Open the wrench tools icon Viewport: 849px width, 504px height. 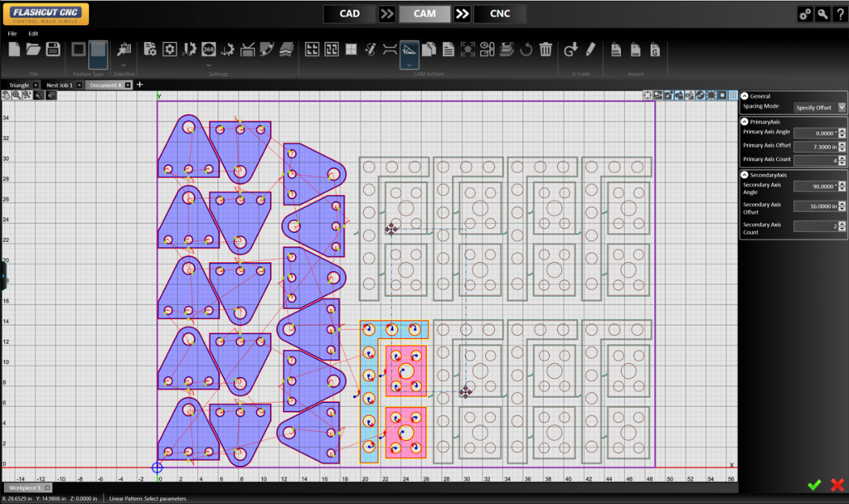click(x=822, y=14)
